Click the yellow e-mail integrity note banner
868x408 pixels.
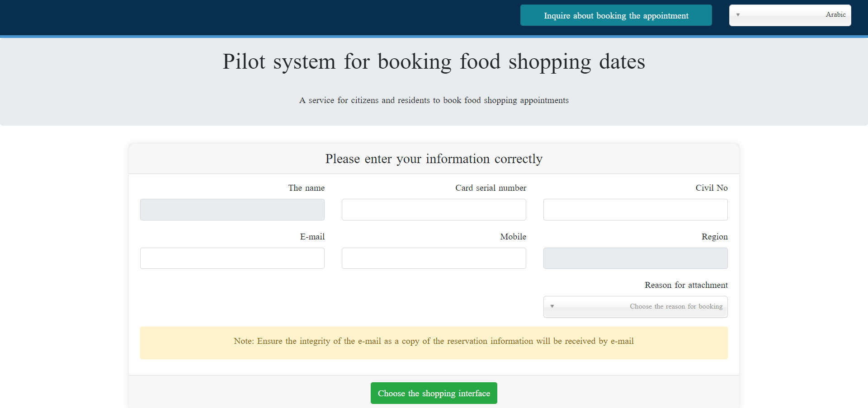434,342
